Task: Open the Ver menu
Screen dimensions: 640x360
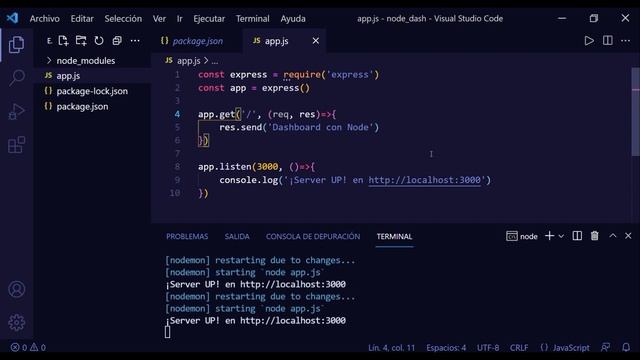Action: coord(159,19)
